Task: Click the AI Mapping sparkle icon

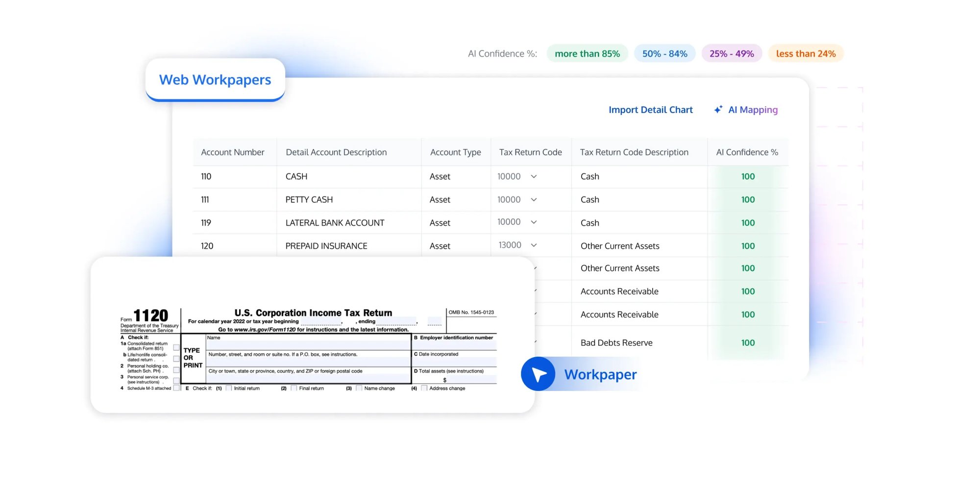Action: pos(718,109)
